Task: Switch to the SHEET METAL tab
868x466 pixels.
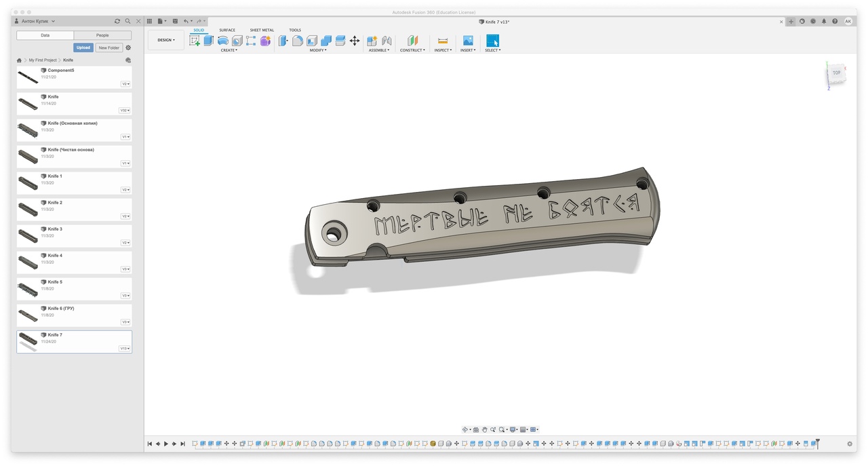Action: pyautogui.click(x=262, y=30)
